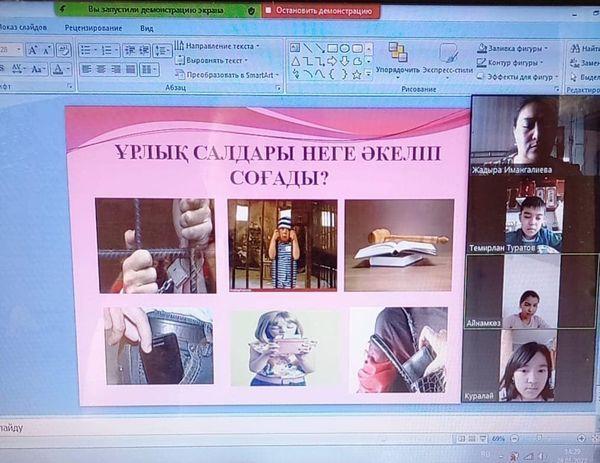Open the numbered list button
The image size is (600, 463).
point(110,50)
